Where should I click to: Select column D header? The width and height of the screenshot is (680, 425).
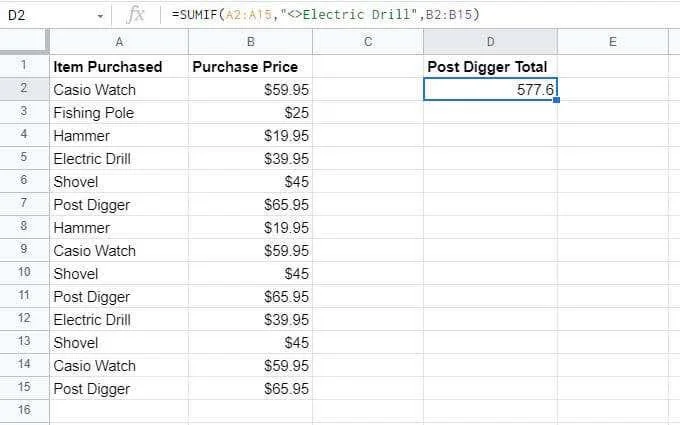click(490, 42)
